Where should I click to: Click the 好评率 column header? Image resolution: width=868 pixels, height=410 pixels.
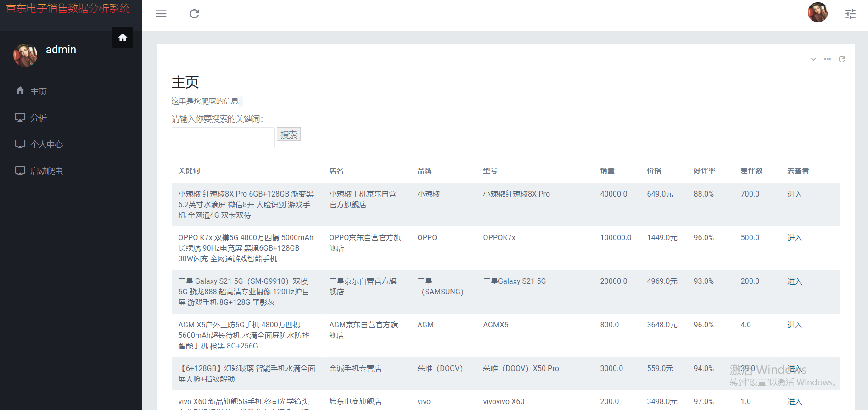(x=705, y=171)
